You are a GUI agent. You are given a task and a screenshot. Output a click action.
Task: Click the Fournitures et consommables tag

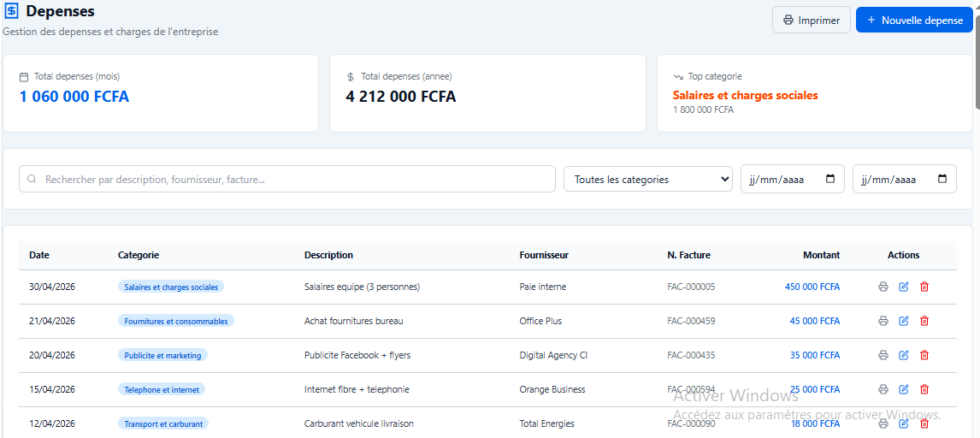click(x=176, y=321)
